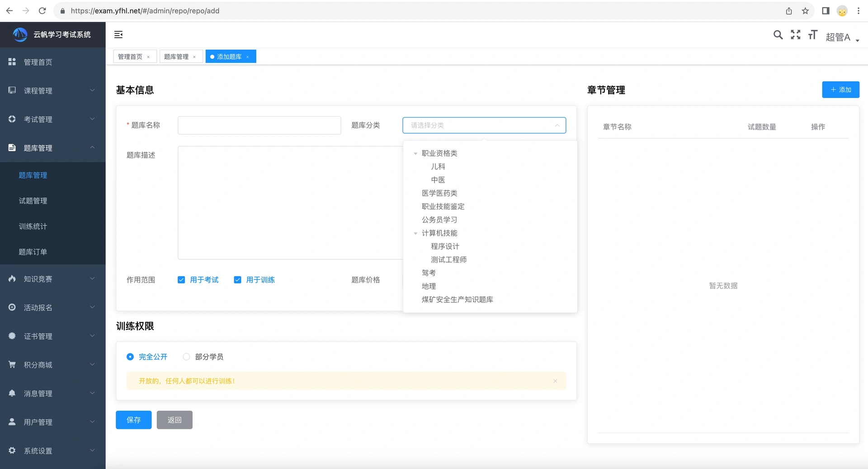Click the blue 保存 button

(133, 420)
